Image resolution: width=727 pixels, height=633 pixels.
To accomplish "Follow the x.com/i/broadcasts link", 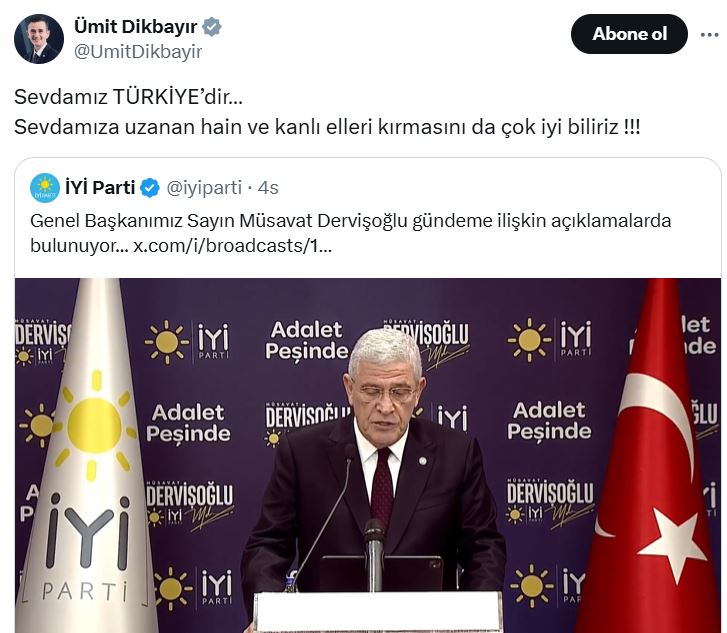I will (233, 246).
